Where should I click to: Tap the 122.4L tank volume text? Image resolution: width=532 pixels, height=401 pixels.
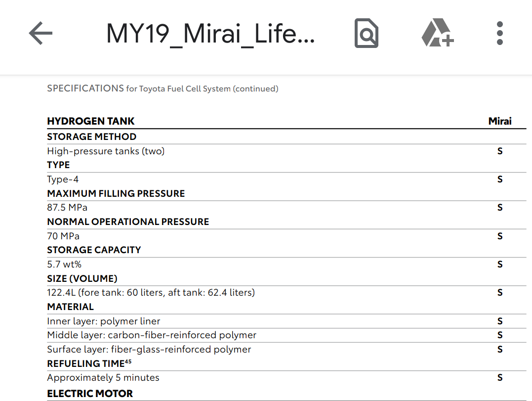(x=151, y=293)
